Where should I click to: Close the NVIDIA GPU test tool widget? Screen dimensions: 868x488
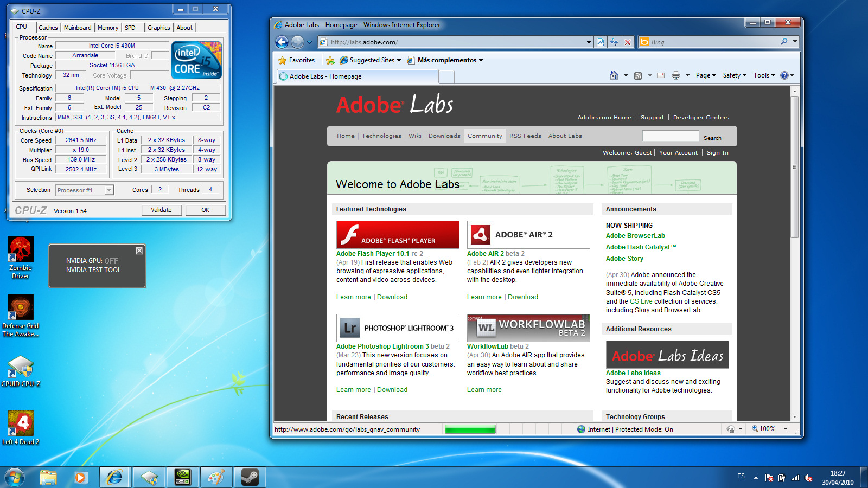[x=139, y=251]
